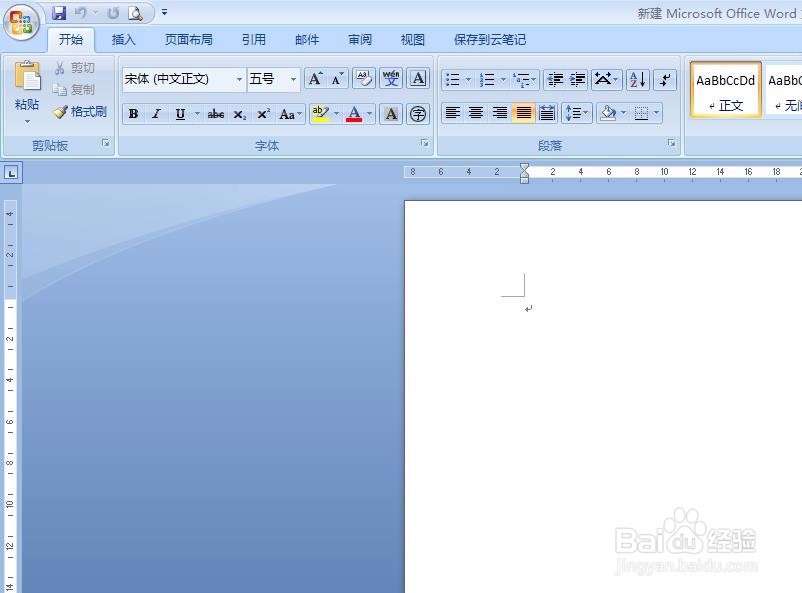The height and width of the screenshot is (593, 802).
Task: Toggle Show/Hide paragraph marks
Action: click(x=665, y=79)
